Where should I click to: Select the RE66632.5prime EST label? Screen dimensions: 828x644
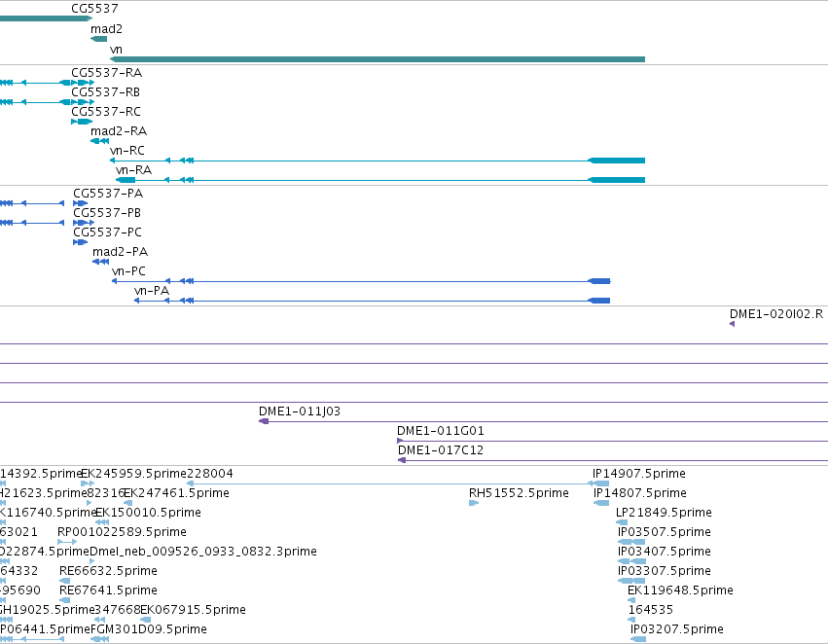tap(108, 571)
